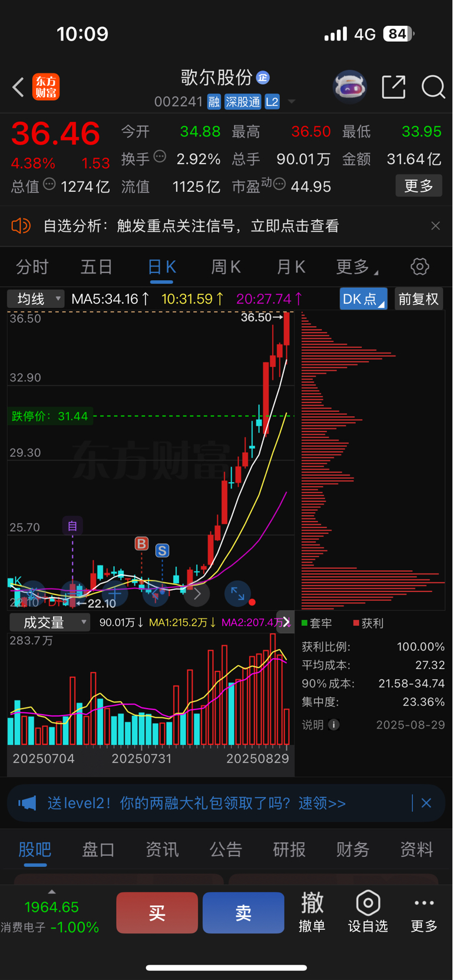The image size is (453, 980).
Task: Tap the blue S sell marker
Action: [x=162, y=551]
